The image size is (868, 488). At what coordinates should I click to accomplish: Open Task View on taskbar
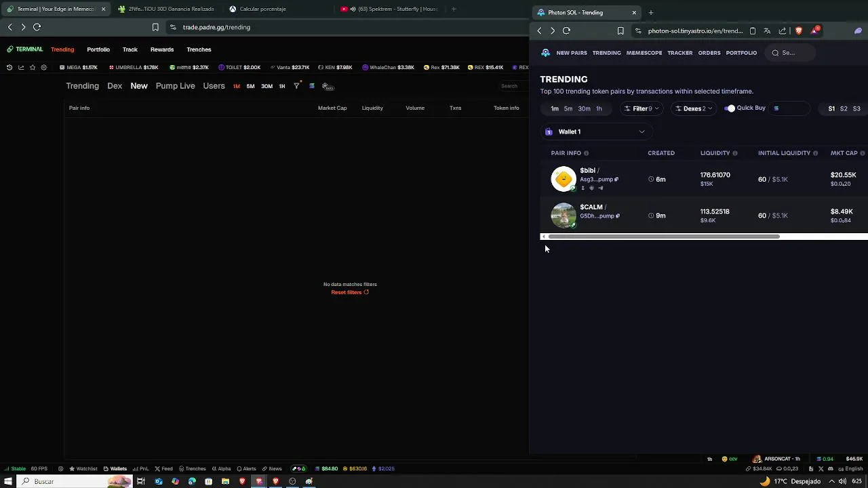[141, 481]
